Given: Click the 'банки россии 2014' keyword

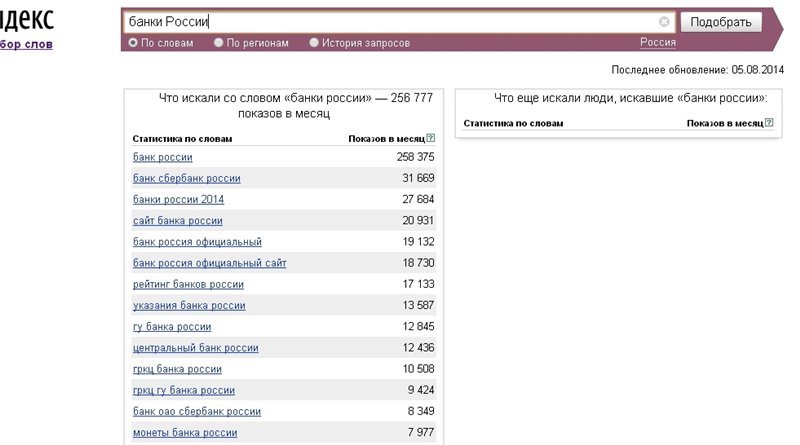Looking at the screenshot, I should click(178, 200).
